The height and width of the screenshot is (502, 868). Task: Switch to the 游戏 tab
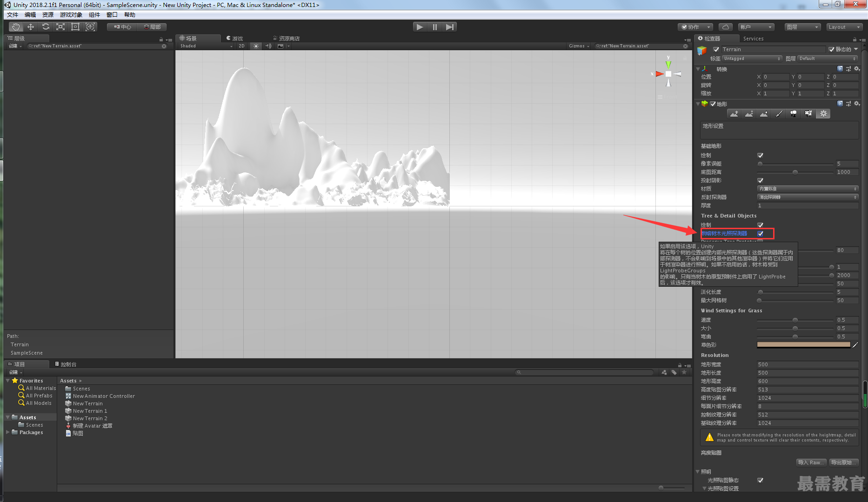coord(235,39)
